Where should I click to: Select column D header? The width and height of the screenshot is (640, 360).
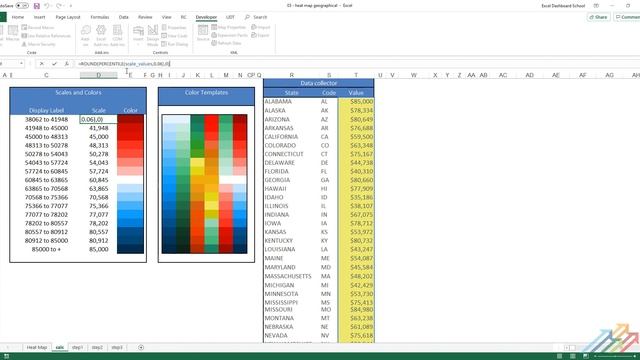click(98, 75)
